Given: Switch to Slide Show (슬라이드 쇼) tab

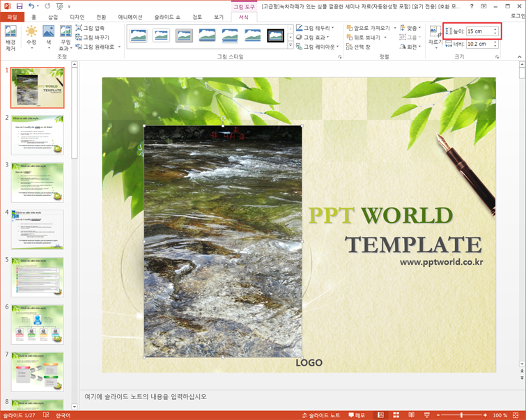Looking at the screenshot, I should coord(167,17).
